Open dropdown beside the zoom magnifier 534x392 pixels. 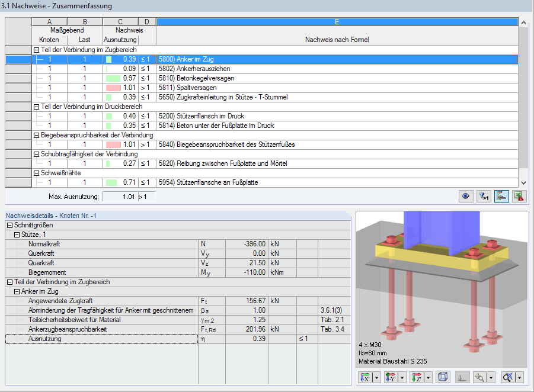(x=491, y=377)
